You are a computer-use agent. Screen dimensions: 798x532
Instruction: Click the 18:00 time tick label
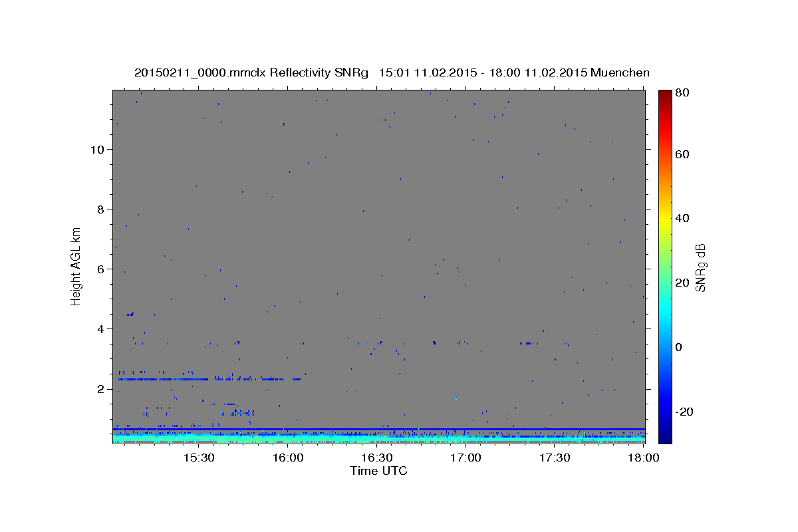(644, 458)
